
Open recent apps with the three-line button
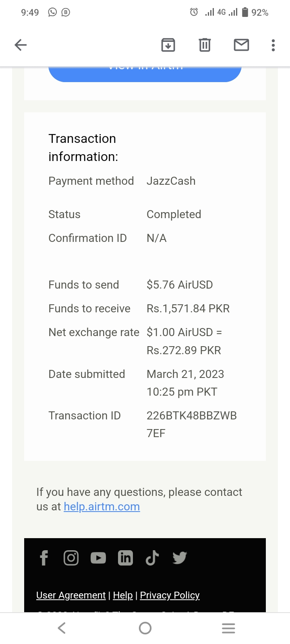(x=228, y=628)
